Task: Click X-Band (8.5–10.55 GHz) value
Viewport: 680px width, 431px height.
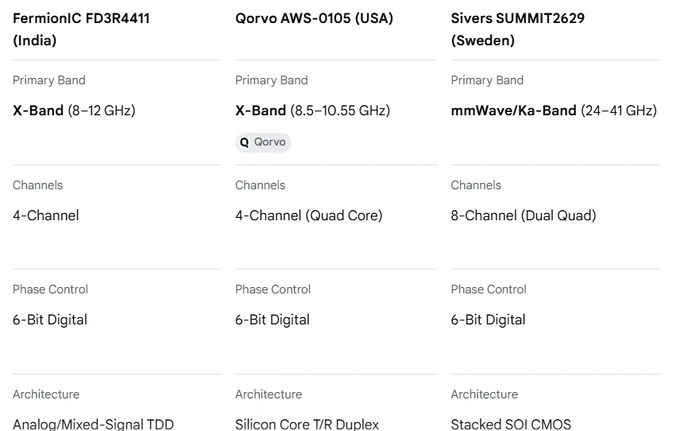Action: pyautogui.click(x=312, y=111)
